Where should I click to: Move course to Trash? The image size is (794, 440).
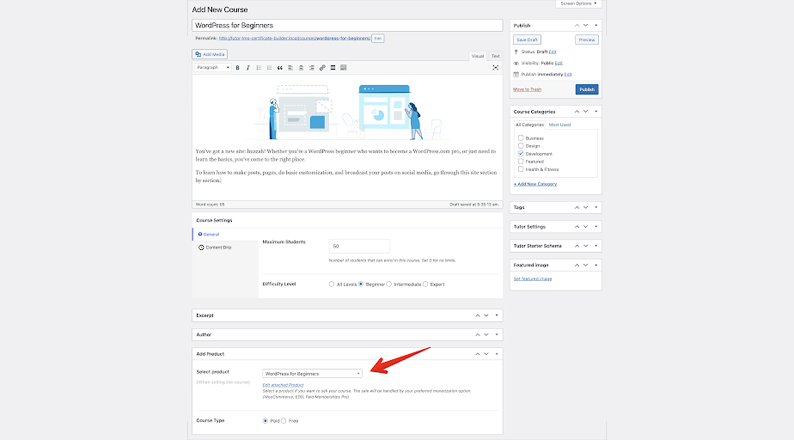click(527, 90)
